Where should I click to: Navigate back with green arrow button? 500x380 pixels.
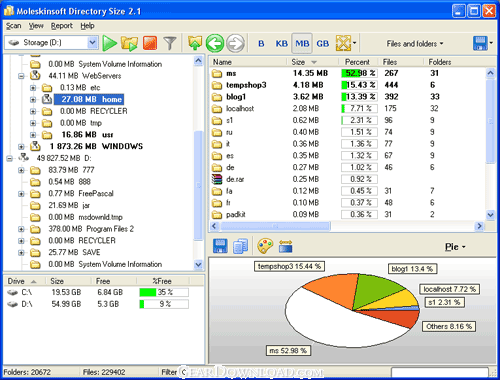click(x=215, y=43)
